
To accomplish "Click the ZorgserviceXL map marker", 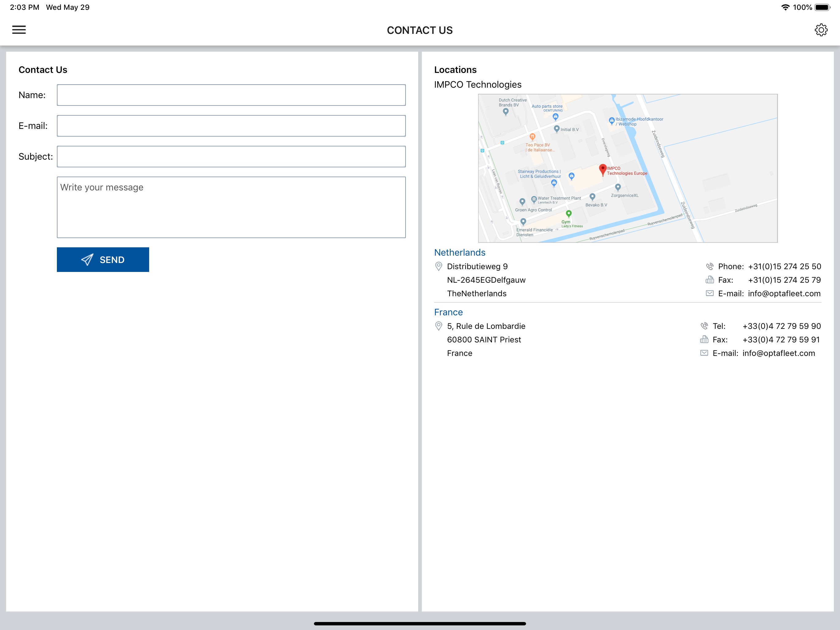I will coord(618,187).
